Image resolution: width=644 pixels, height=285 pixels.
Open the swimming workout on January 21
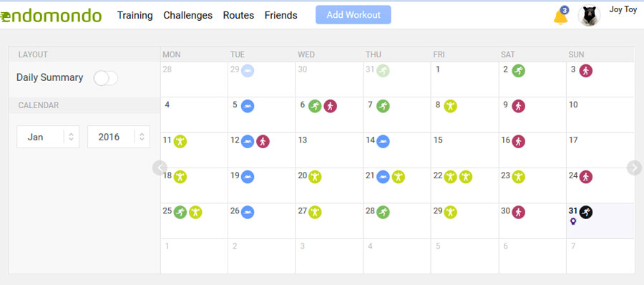383,177
